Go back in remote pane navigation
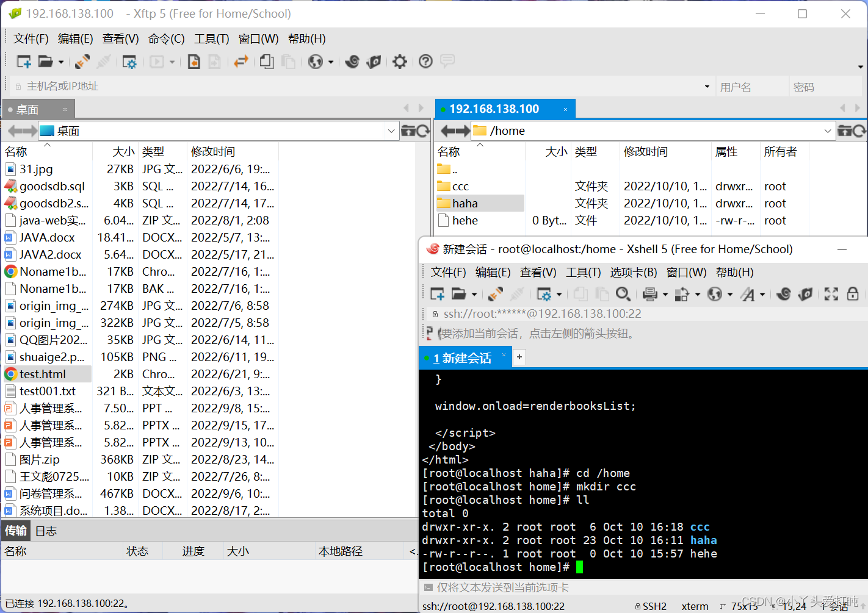The image size is (868, 613). 447,131
